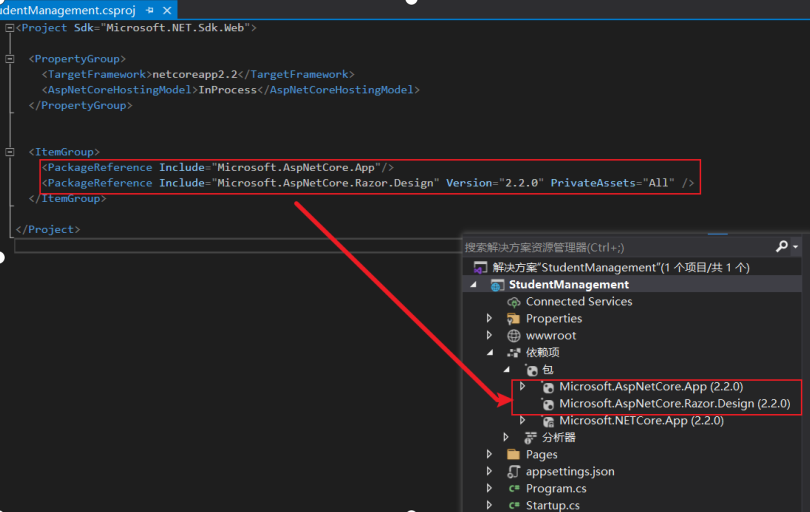This screenshot has width=810, height=512.
Task: Expand the Program.cs node
Action: click(489, 488)
